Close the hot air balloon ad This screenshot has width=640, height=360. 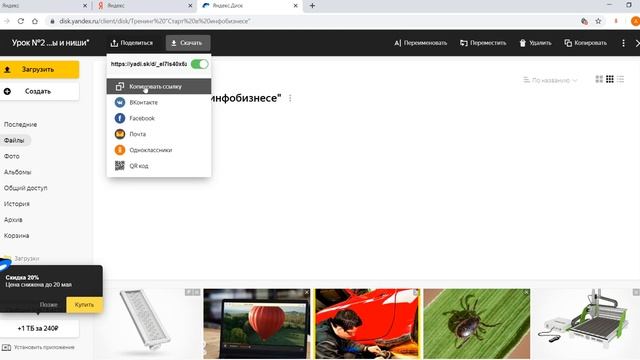click(307, 292)
